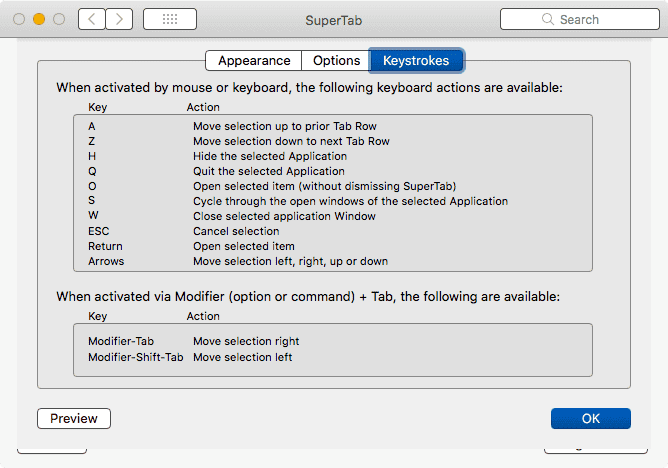Confirm with the blue OK button
Image resolution: width=668 pixels, height=468 pixels.
pos(591,419)
